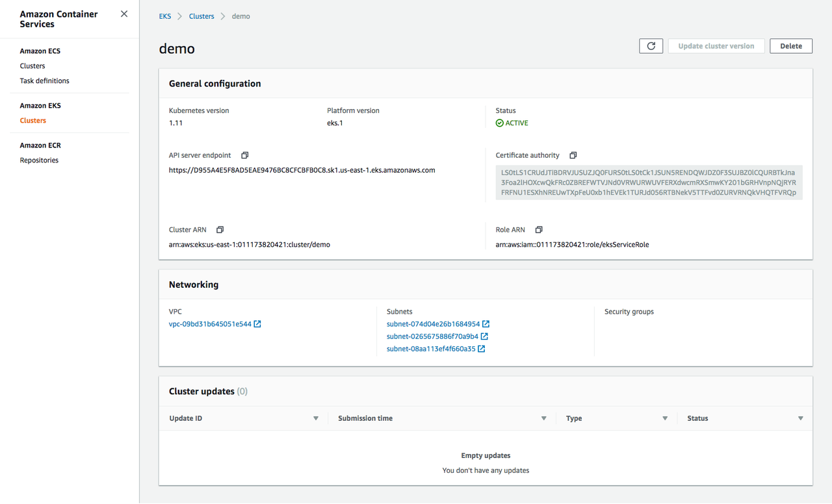This screenshot has height=504, width=832.
Task: Open subnet-08aa113ef4f660a35 link
Action: click(431, 349)
